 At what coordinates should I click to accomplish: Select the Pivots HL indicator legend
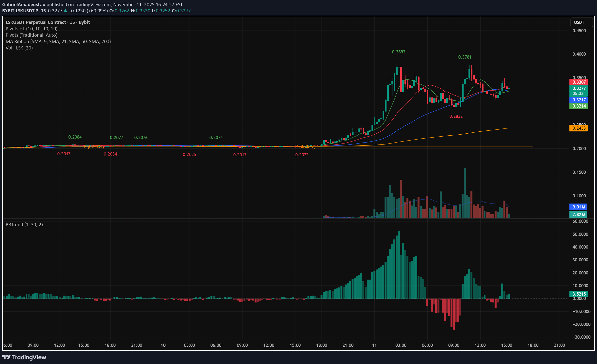(32, 29)
